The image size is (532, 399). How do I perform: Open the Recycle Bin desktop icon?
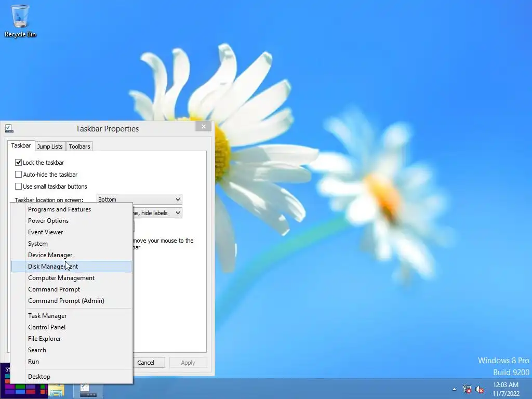[x=20, y=20]
